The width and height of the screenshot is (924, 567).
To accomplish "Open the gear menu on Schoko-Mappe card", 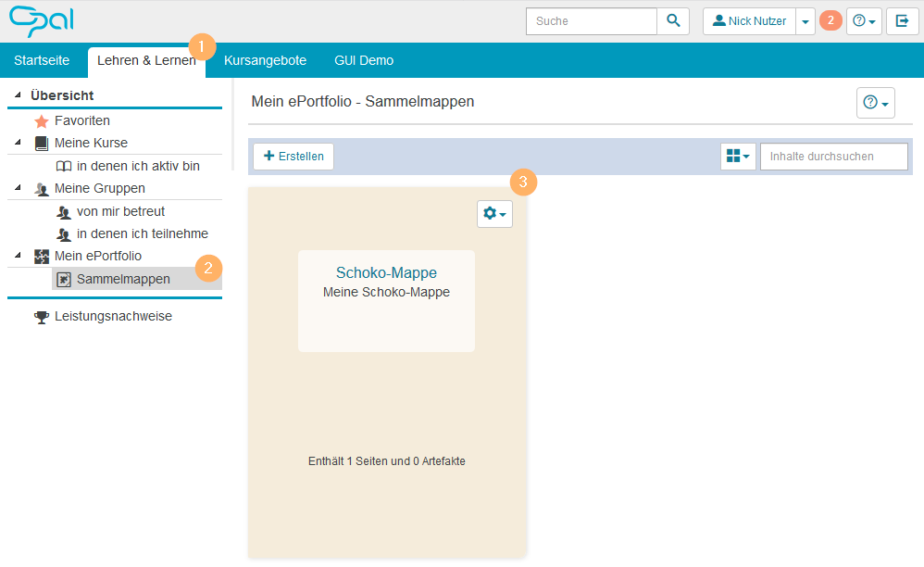I will [494, 214].
